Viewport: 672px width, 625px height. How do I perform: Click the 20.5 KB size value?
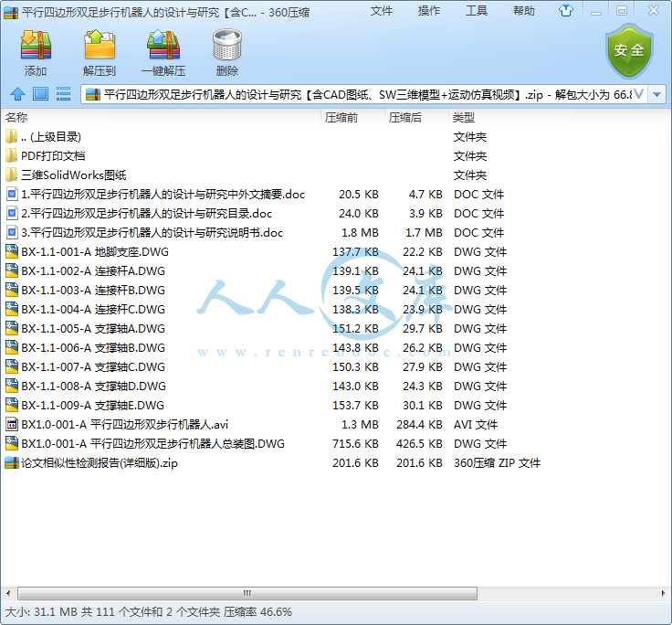(358, 195)
